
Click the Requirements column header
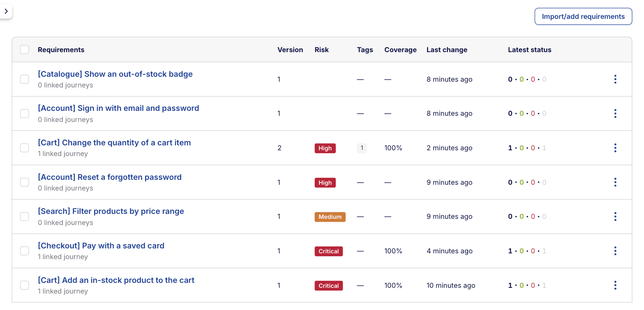pos(61,50)
